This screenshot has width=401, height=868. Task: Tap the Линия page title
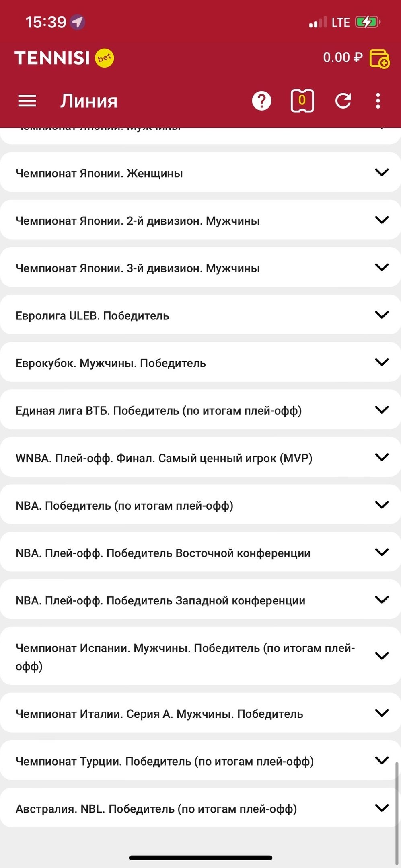click(89, 101)
